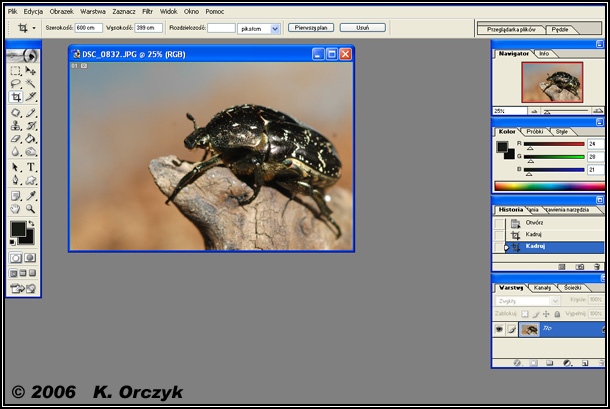
Task: Open the Crop tool preset picker arrow
Action: 33,29
